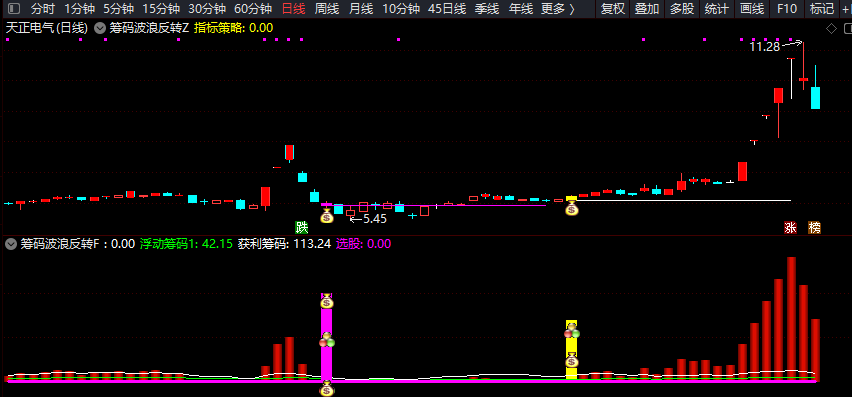Switch to the 周线 period tab
The width and height of the screenshot is (852, 397).
click(327, 9)
